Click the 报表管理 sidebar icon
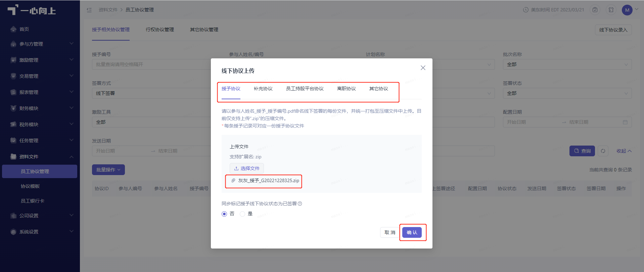The height and width of the screenshot is (272, 644). pyautogui.click(x=13, y=92)
